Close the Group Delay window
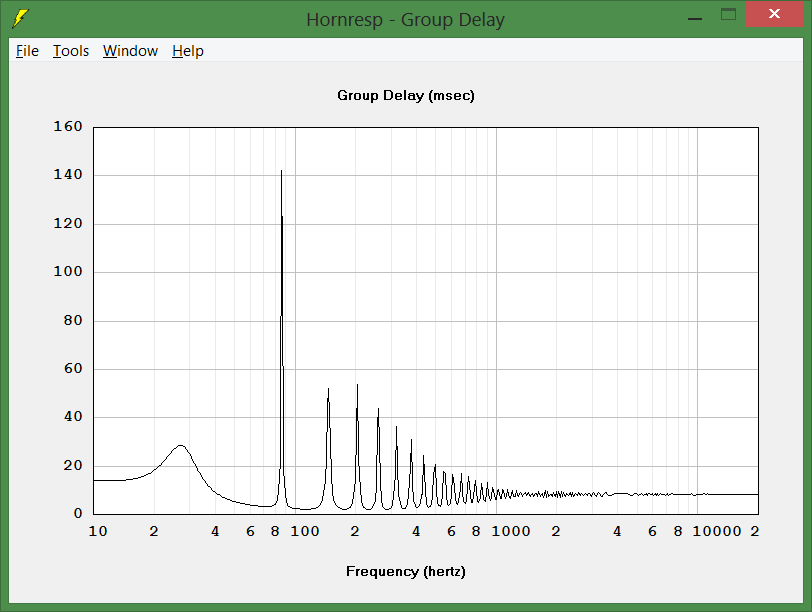The image size is (812, 612). (774, 14)
